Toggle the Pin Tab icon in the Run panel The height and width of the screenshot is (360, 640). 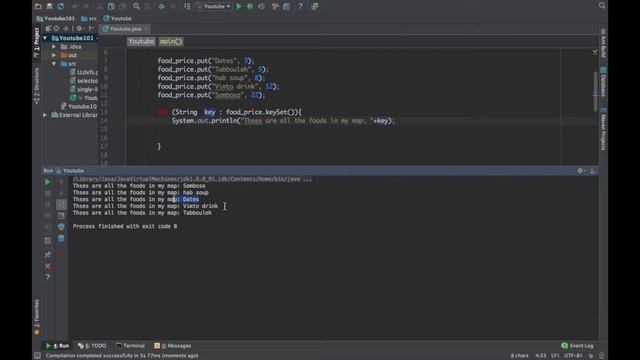[x=47, y=255]
